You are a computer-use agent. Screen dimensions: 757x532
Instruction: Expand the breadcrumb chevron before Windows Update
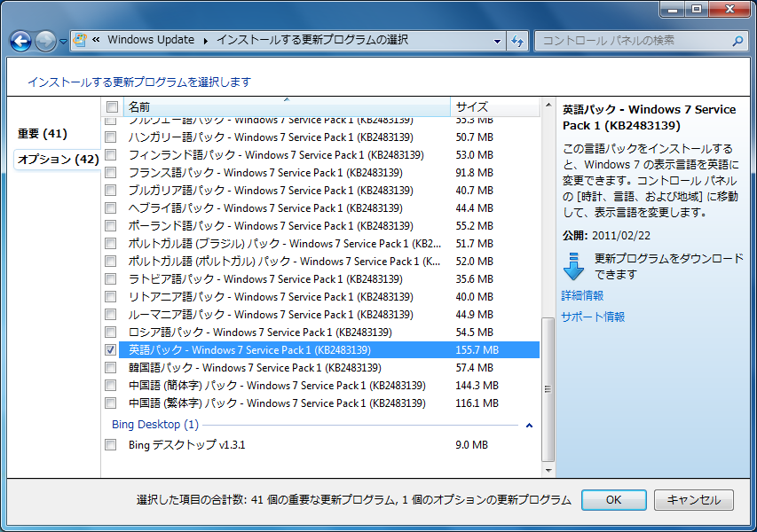[96, 40]
